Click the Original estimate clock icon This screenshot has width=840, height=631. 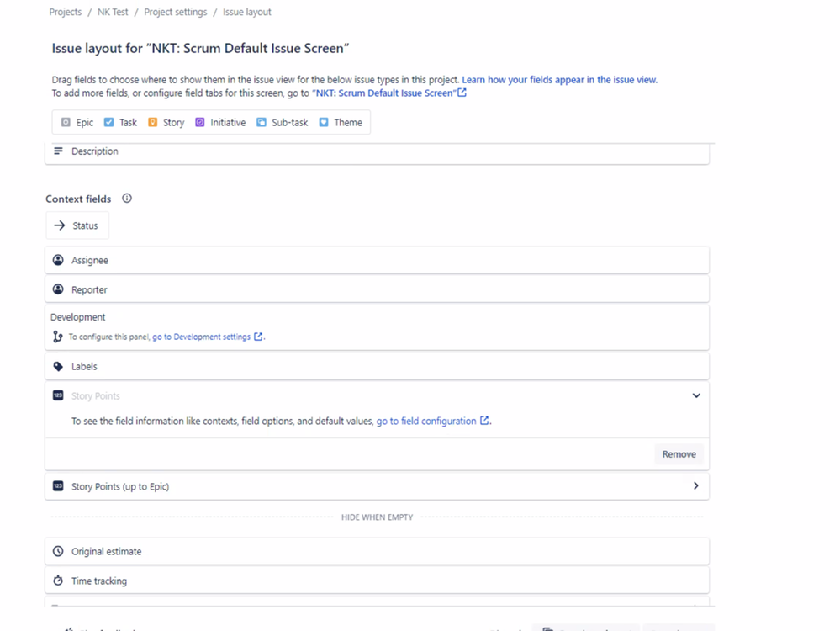coord(58,551)
